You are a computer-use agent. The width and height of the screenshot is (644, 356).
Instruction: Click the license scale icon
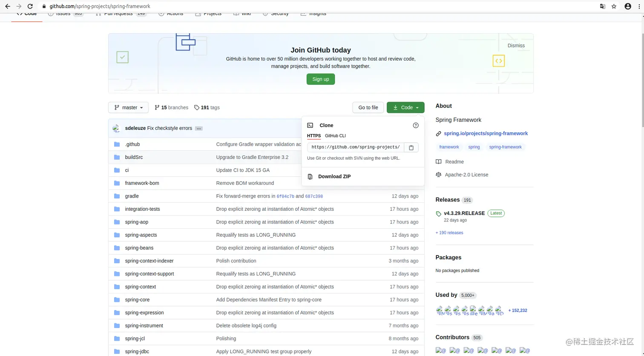(x=438, y=175)
